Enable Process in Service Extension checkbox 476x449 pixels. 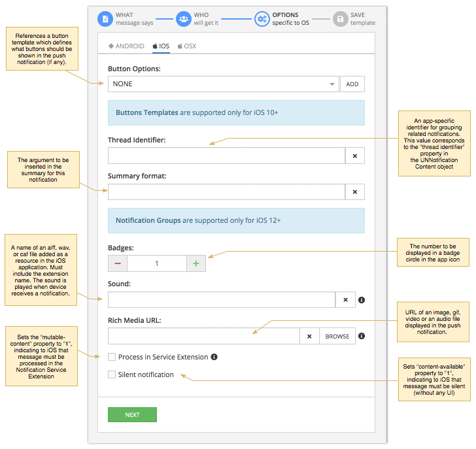[112, 357]
